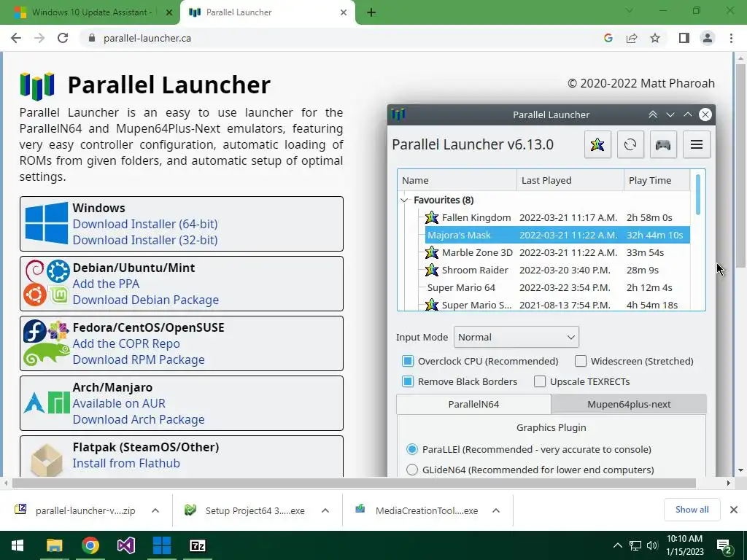Enable the Widescreen (Stretched) checkbox
This screenshot has height=560, width=747.
(580, 361)
